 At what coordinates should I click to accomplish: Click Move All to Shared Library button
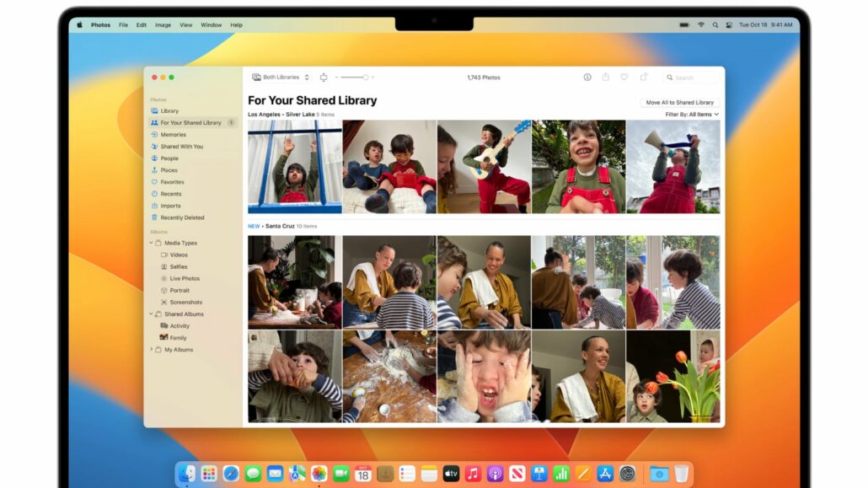tap(679, 102)
